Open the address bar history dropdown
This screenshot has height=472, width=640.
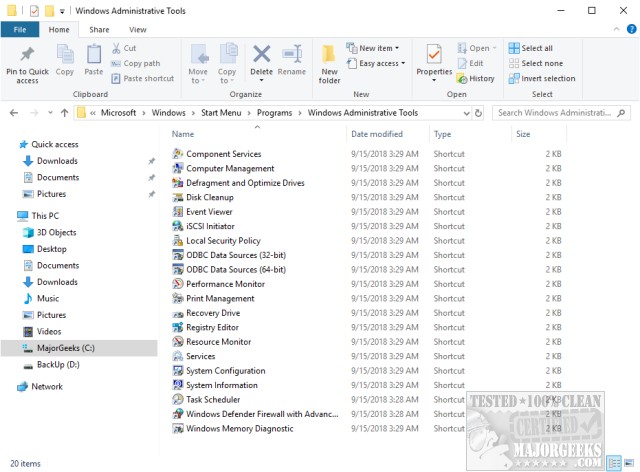point(467,113)
